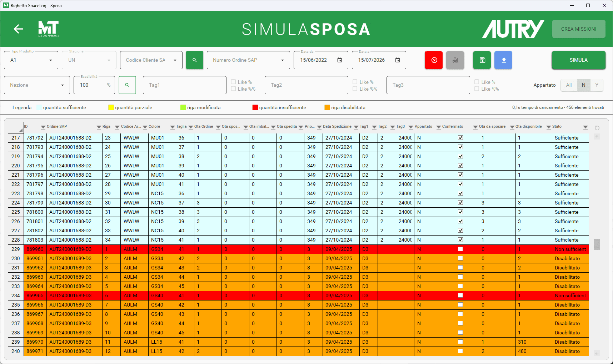Open the ID column filter icon
Image resolution: width=613 pixels, height=364 pixels.
tap(43, 127)
